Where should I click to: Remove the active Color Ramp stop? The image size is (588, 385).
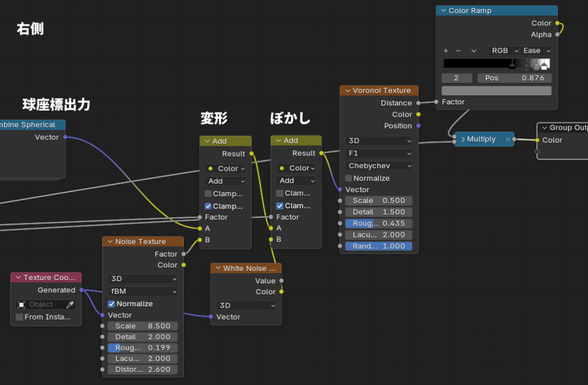pyautogui.click(x=458, y=50)
